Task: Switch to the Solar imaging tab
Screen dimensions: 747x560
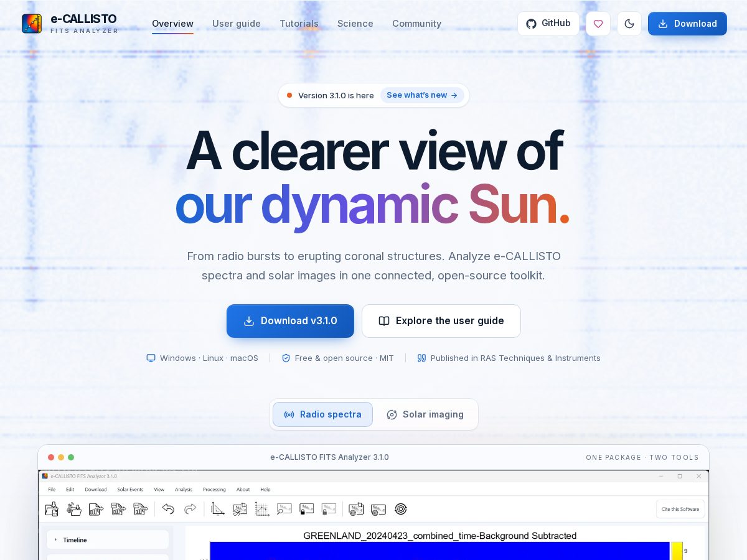Action: pyautogui.click(x=425, y=414)
